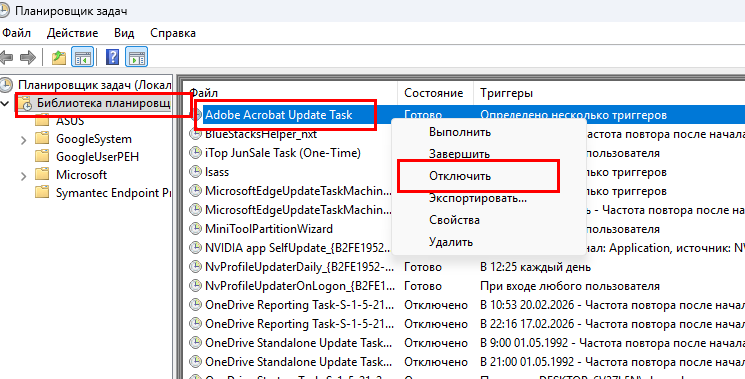Open the Файл menu
745x379 pixels.
tap(16, 33)
